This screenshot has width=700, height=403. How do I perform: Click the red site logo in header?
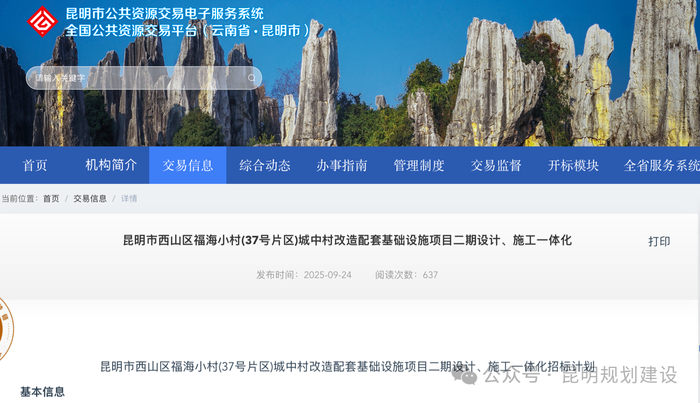[42, 21]
